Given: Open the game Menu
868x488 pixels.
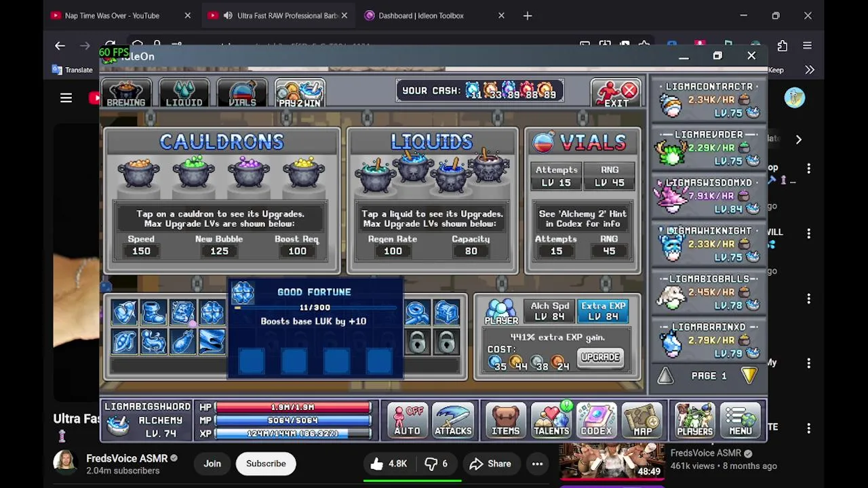Looking at the screenshot, I should [740, 421].
